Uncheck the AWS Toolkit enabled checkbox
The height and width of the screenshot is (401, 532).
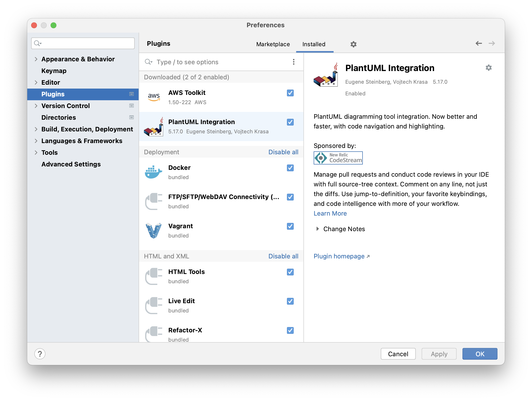(x=290, y=93)
